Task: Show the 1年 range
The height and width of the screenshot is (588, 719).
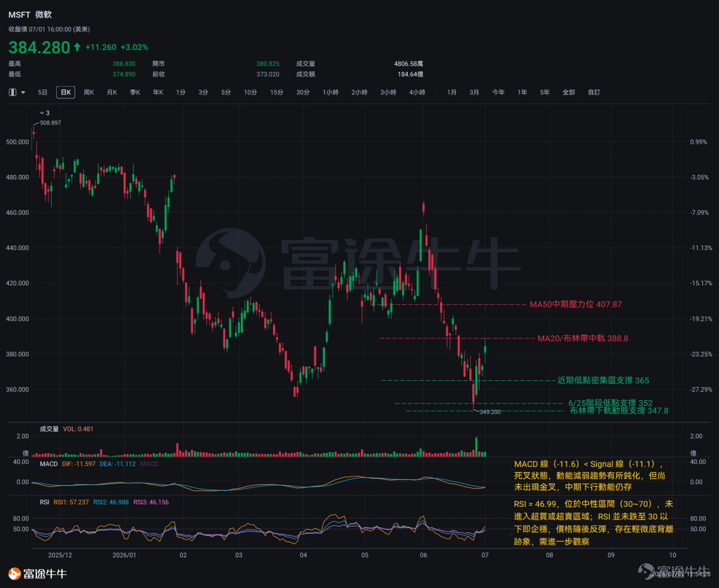Action: pyautogui.click(x=522, y=92)
